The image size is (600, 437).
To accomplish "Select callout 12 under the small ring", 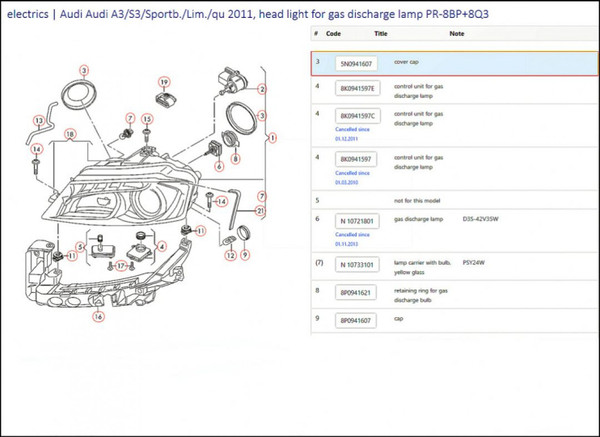I will 229,255.
